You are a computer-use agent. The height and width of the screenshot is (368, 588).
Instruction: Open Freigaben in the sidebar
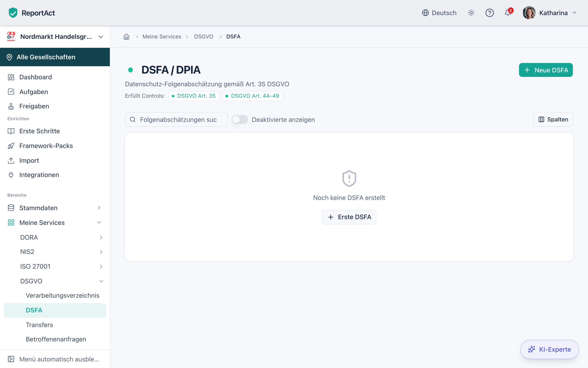click(x=55, y=106)
